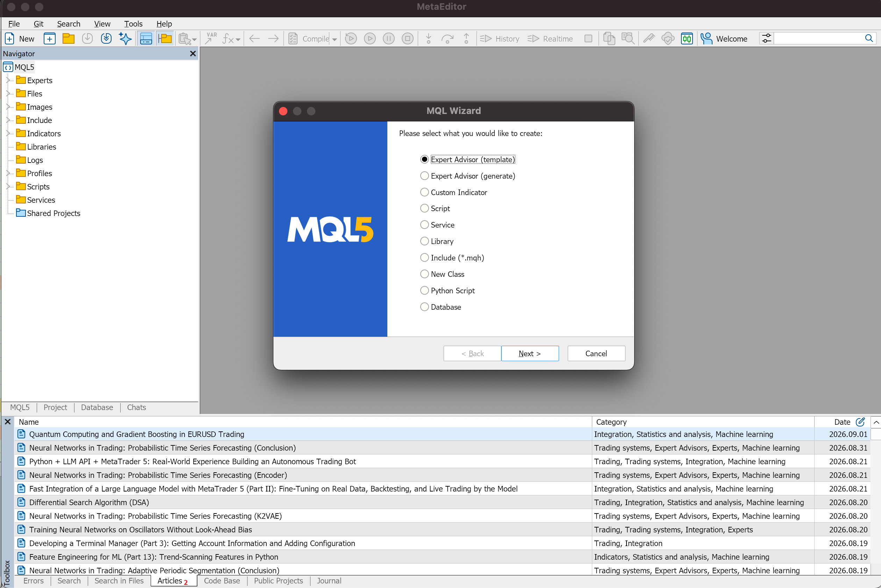
Task: Open the yellow folder toolbar icon
Action: pos(68,38)
